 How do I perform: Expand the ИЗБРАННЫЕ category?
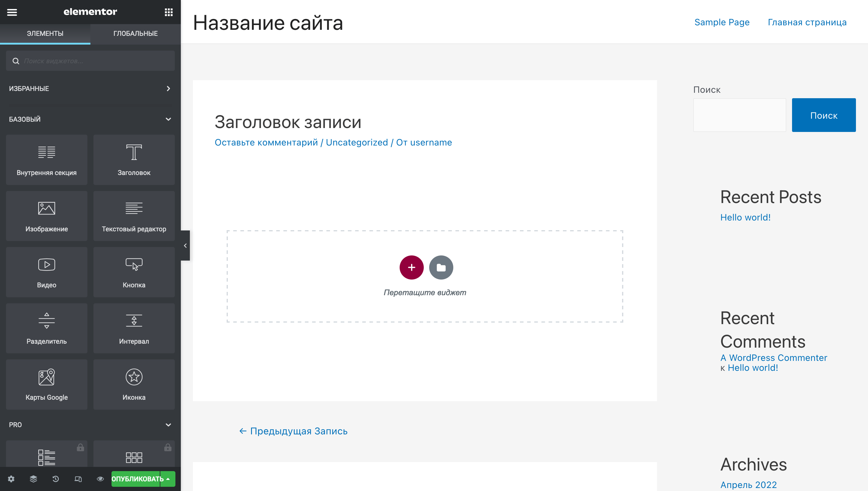pos(90,89)
